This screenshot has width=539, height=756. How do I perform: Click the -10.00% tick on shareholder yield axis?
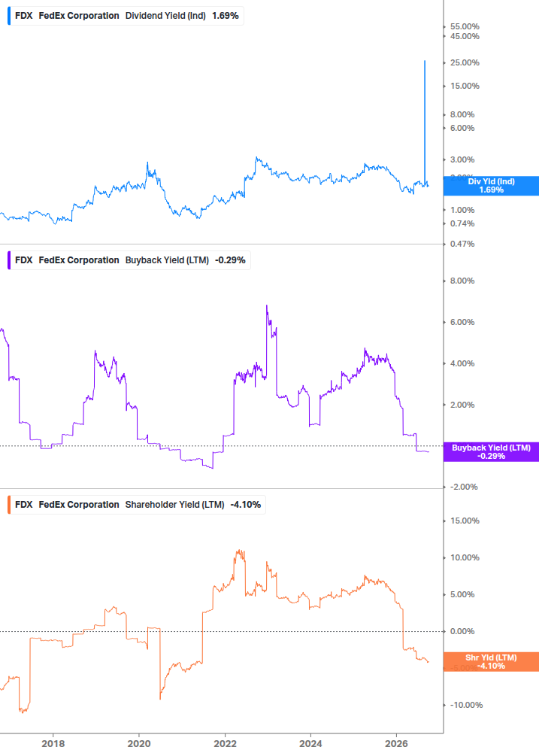click(466, 705)
